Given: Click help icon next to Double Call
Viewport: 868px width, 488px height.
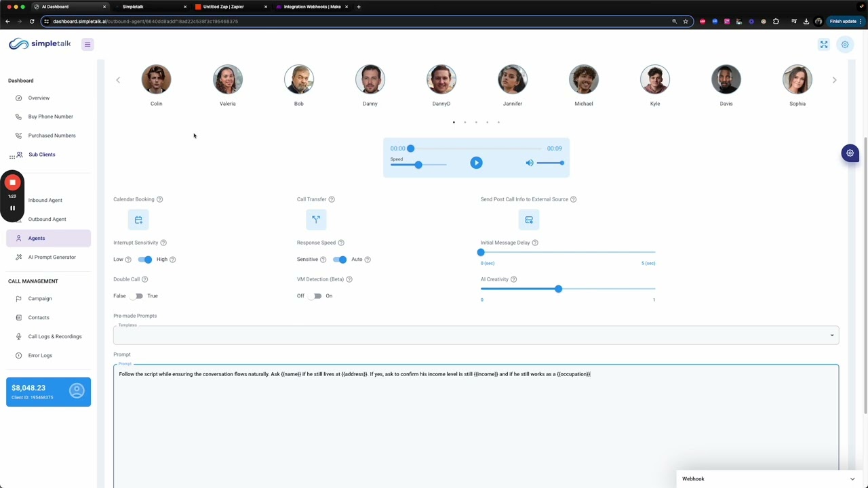Looking at the screenshot, I should 145,279.
